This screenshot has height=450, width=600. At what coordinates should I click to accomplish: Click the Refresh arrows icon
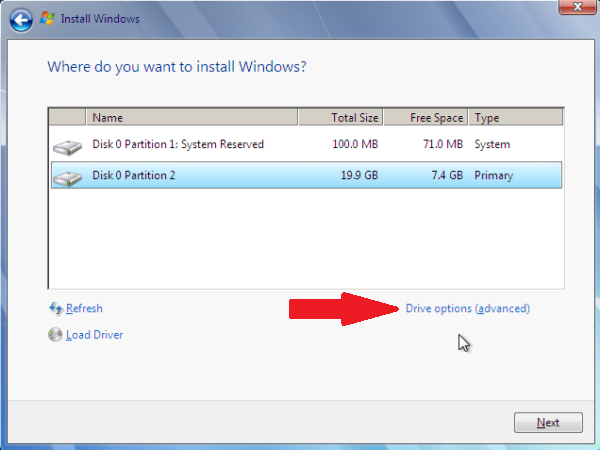pos(55,309)
